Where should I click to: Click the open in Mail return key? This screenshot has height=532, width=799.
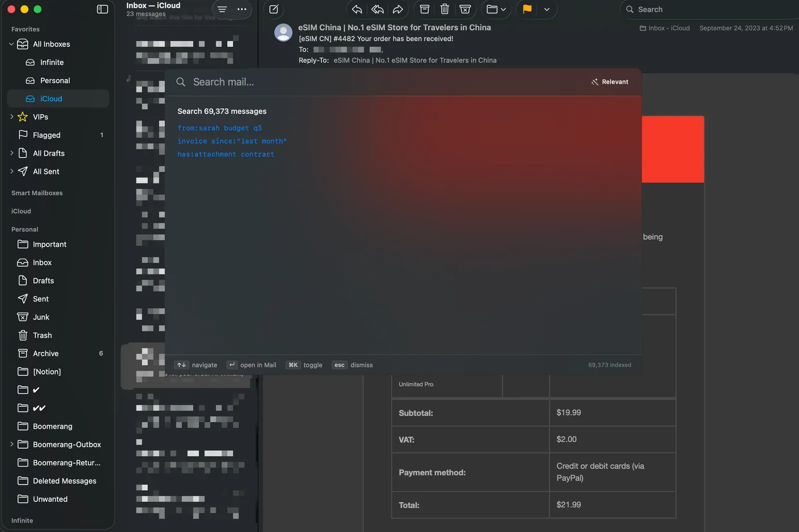(232, 365)
